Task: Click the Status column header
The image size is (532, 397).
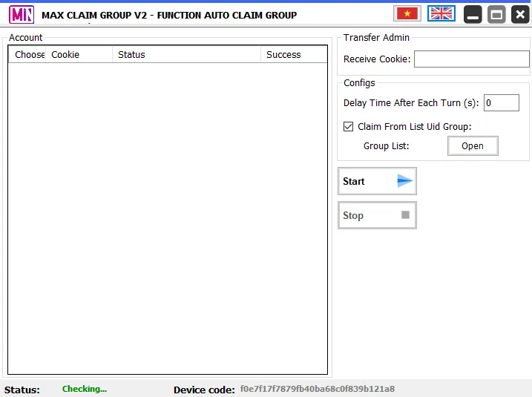Action: (x=185, y=54)
